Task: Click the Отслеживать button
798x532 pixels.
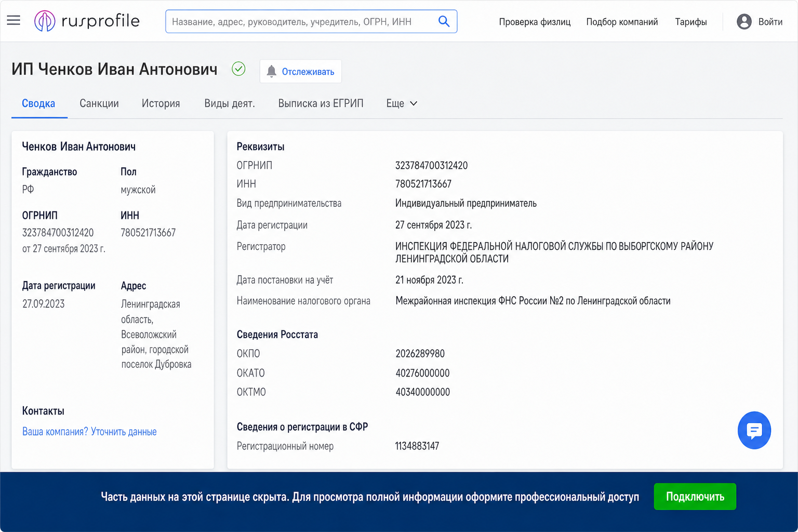Action: (x=301, y=72)
